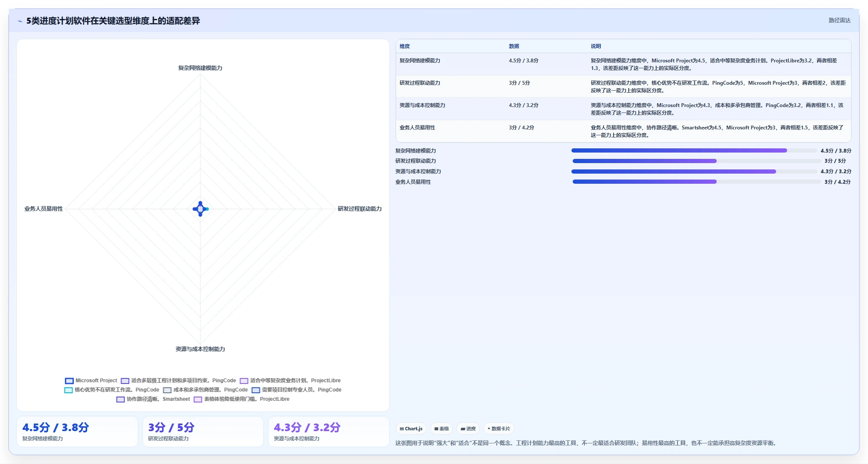Screen dimensions: 868x464
Task: Click progress list label 业务人员易用性
Action: (x=413, y=182)
